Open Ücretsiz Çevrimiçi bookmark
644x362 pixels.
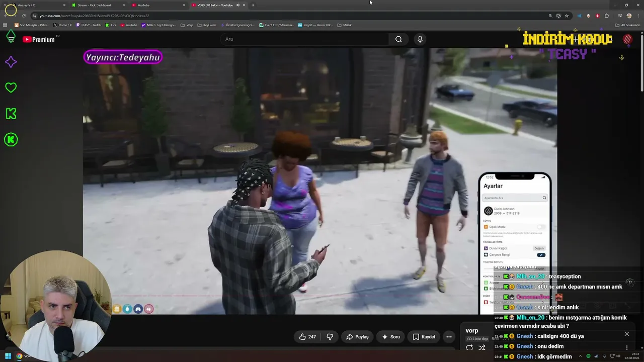pyautogui.click(x=237, y=25)
